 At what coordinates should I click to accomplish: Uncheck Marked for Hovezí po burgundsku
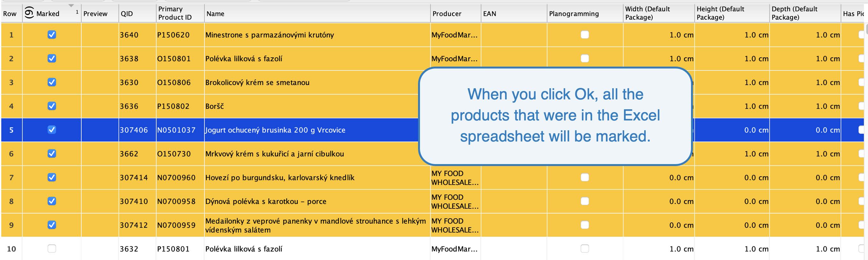(52, 177)
